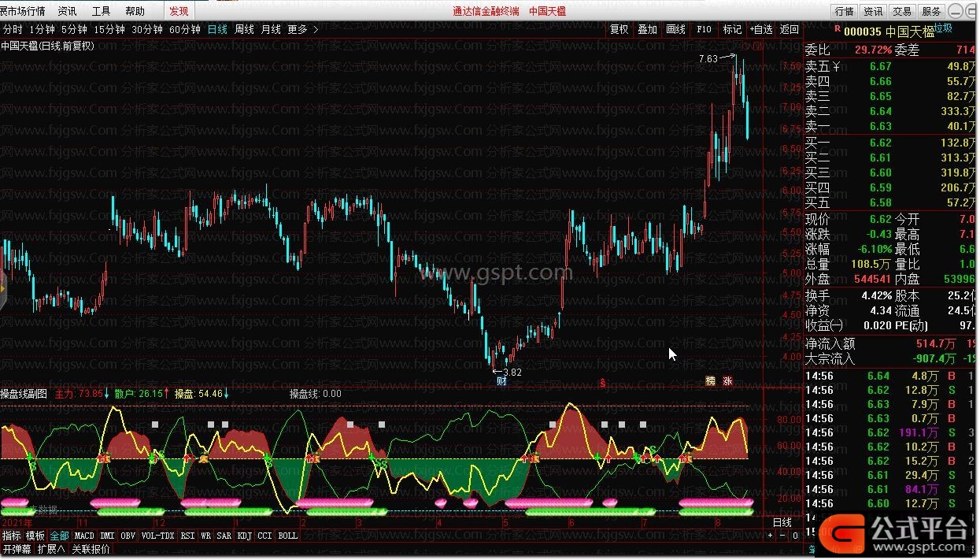
Task: Click the red $ marker under the chart
Action: click(x=603, y=383)
